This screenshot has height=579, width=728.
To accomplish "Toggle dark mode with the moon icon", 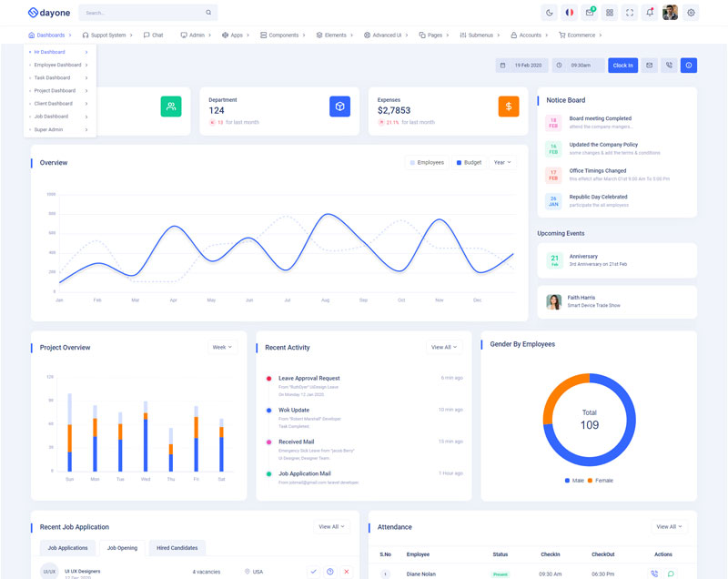I will (549, 13).
